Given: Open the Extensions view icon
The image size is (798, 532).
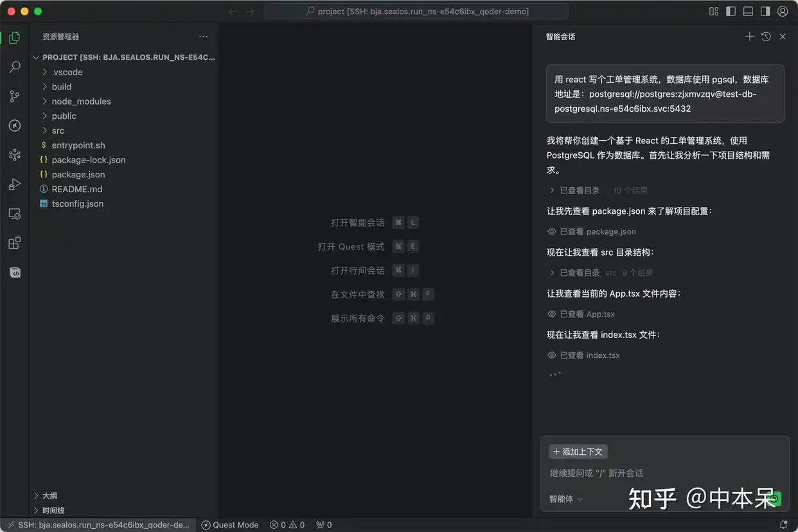Looking at the screenshot, I should point(14,243).
